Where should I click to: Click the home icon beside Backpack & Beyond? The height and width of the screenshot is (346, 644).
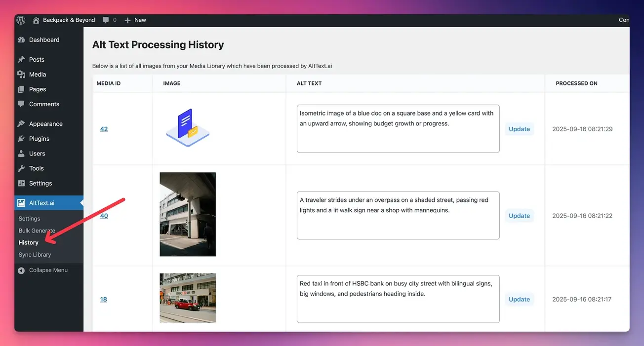point(36,20)
